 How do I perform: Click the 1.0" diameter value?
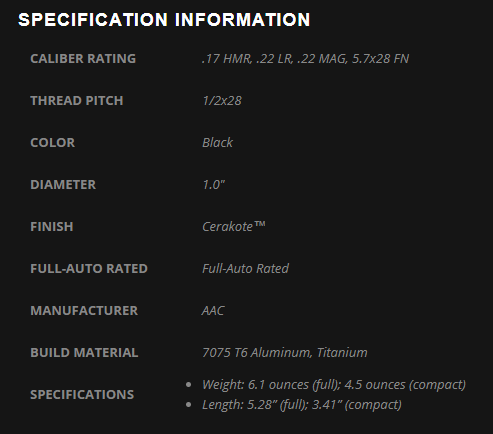(x=214, y=185)
